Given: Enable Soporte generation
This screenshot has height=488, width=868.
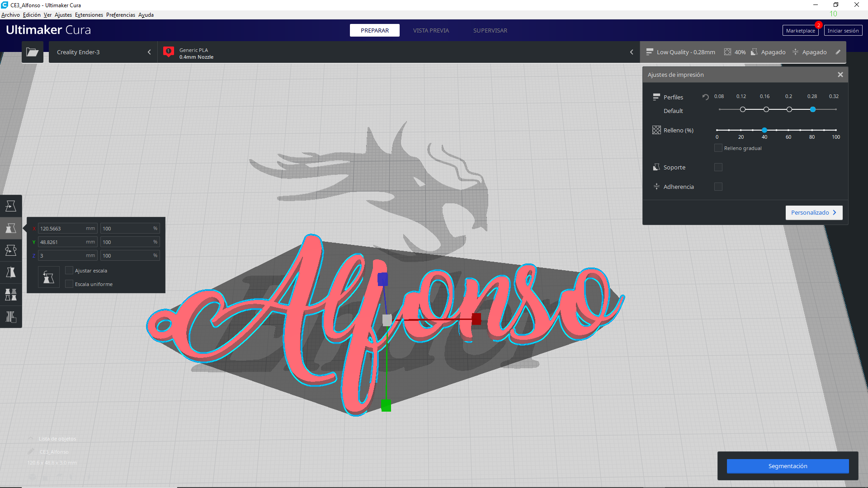Looking at the screenshot, I should (x=718, y=167).
